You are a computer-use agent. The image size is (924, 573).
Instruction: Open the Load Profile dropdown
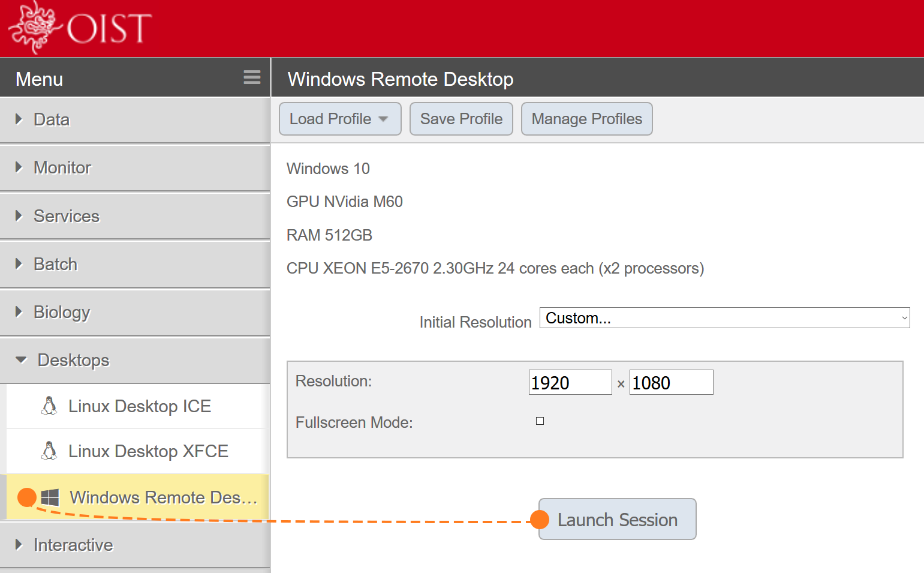click(339, 119)
